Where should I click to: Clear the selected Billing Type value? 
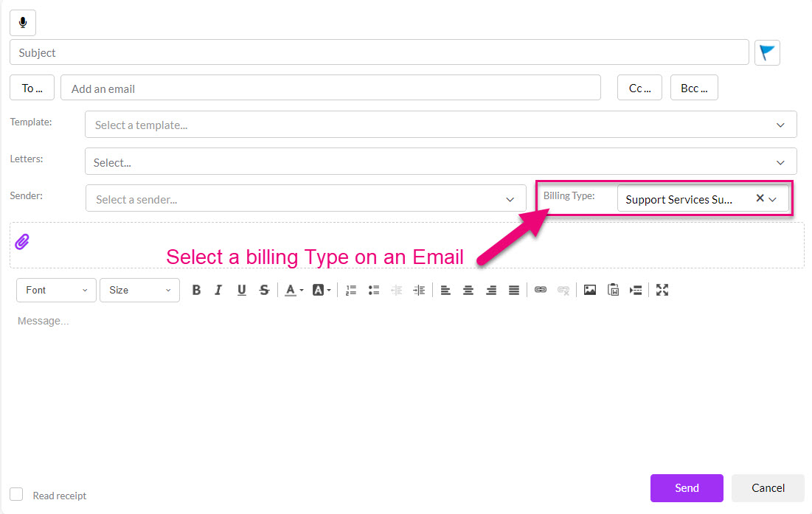(x=760, y=198)
